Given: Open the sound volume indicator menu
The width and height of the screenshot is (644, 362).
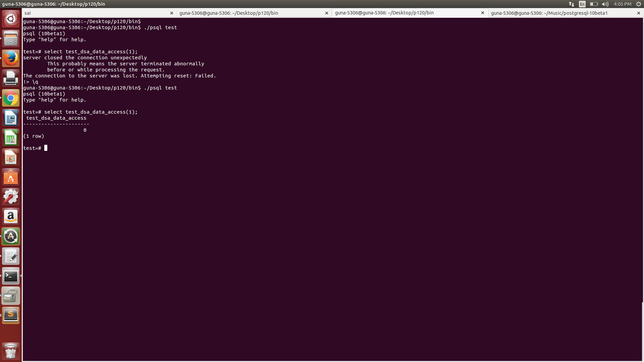Looking at the screenshot, I should [605, 4].
